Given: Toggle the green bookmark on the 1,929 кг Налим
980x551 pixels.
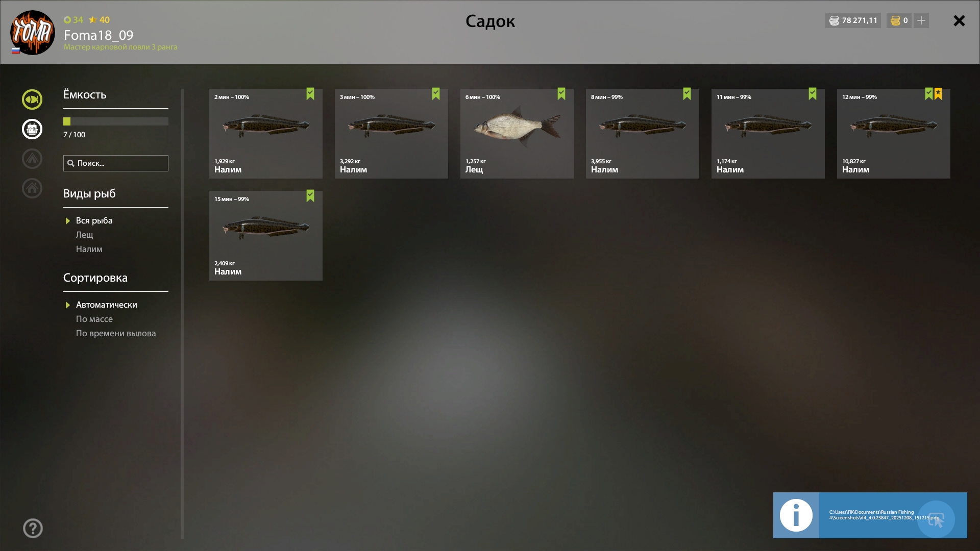Looking at the screenshot, I should (x=310, y=94).
